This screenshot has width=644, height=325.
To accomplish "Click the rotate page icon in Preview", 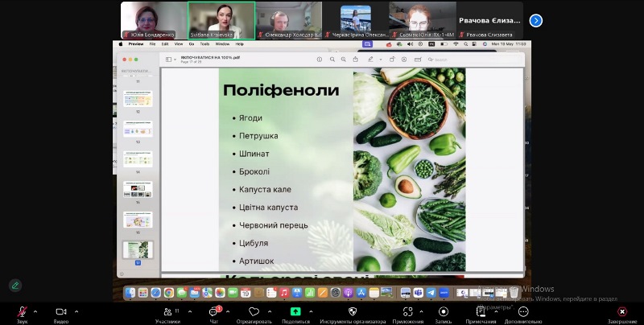I will click(x=392, y=60).
